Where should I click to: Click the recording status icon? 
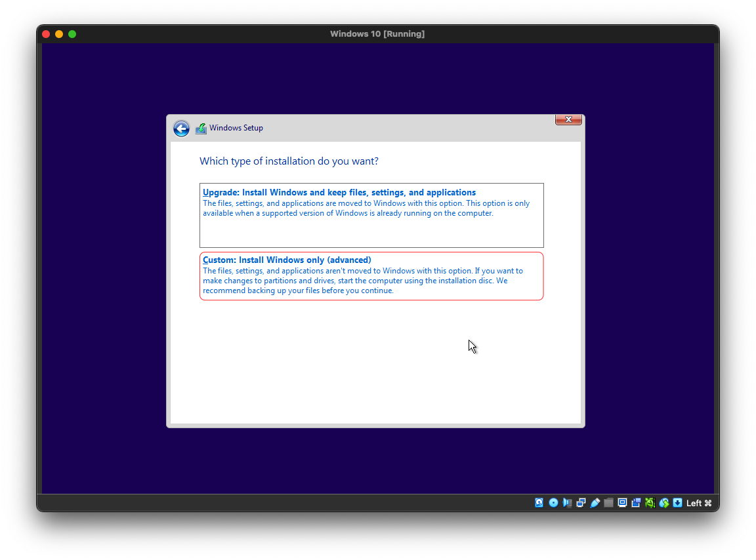point(636,503)
